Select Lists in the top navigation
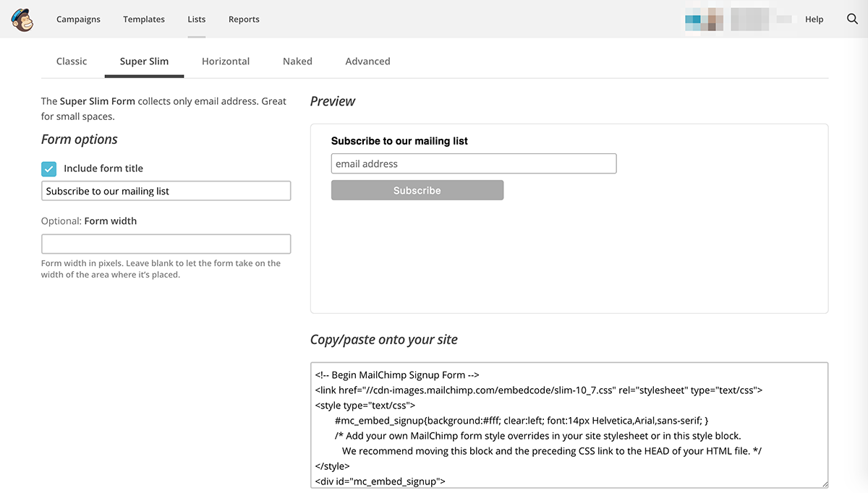868x493 pixels. [197, 20]
